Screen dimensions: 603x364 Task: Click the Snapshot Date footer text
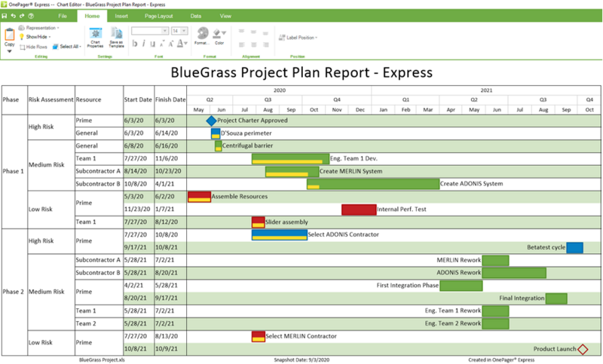(x=301, y=360)
